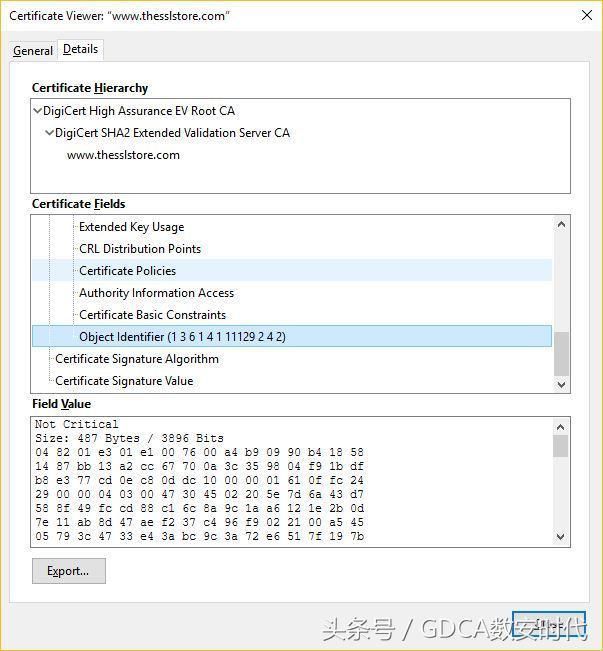
Task: Select www.thesslstore.com in certificate hierarchy
Action: click(123, 155)
